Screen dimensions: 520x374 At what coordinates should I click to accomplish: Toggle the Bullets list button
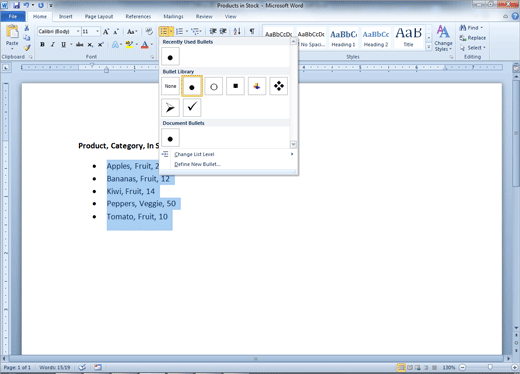coord(164,32)
